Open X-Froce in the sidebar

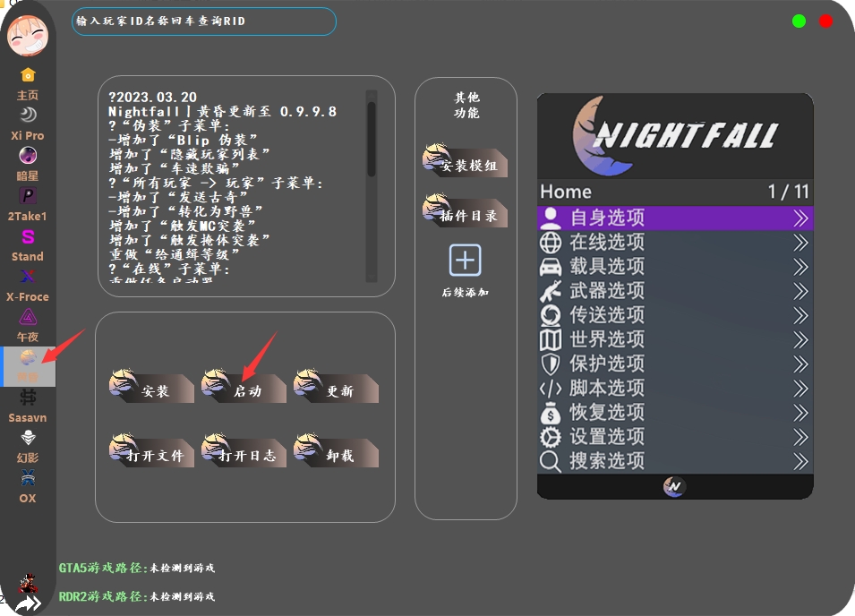pos(28,283)
